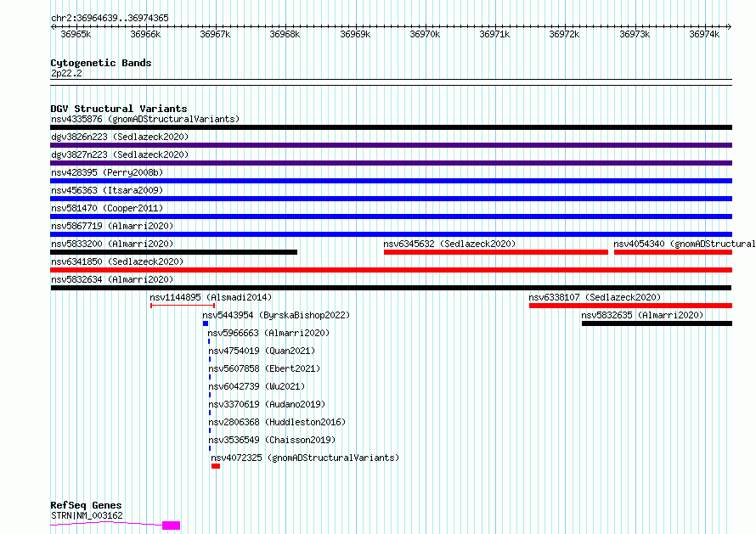The height and width of the screenshot is (534, 756).
Task: Select nsv2806368 (Huddleston2016) label
Action: point(277,422)
